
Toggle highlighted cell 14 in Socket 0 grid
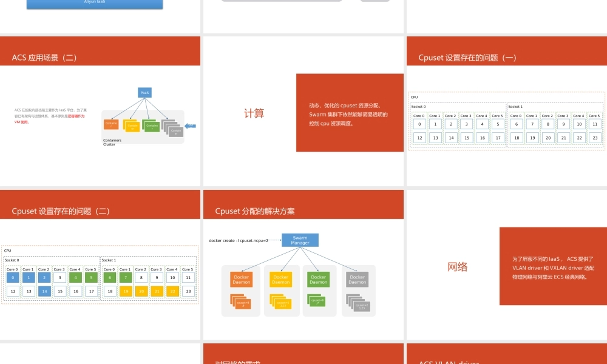coord(44,291)
